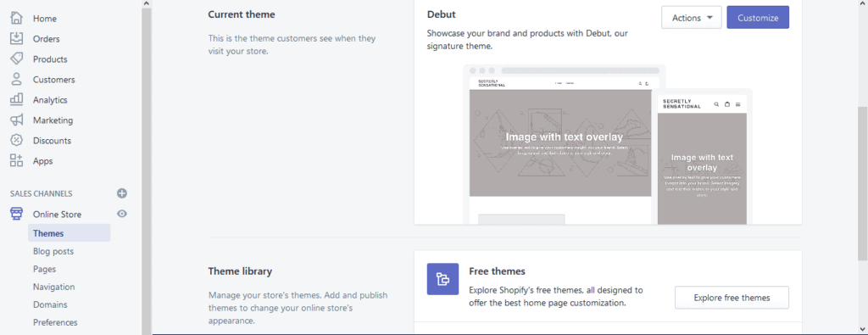868x335 pixels.
Task: View online store via eye icon
Action: tap(122, 214)
